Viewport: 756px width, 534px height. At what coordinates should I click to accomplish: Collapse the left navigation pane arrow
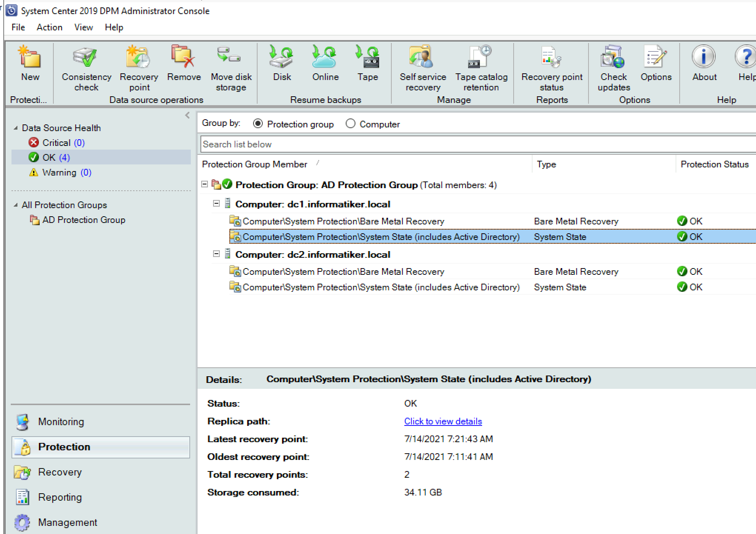pos(188,115)
